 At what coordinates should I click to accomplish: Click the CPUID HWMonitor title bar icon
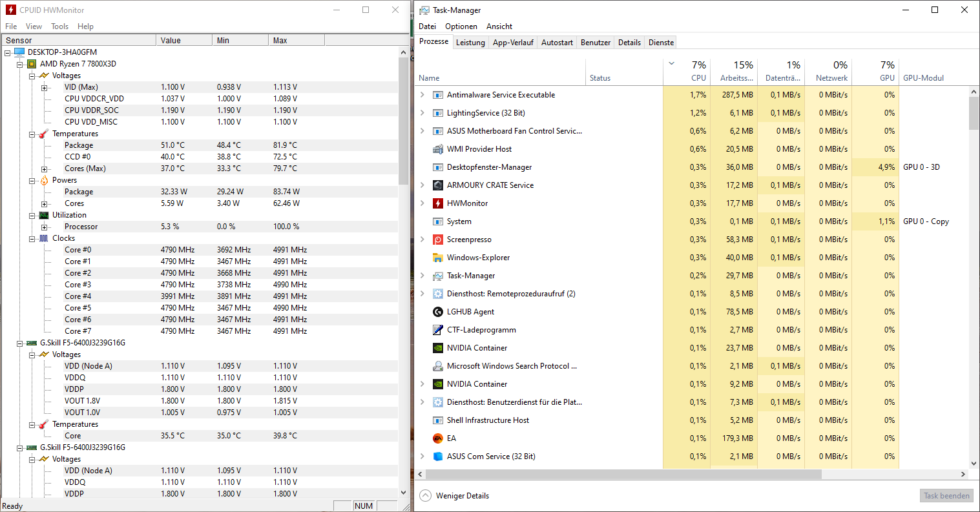point(10,10)
